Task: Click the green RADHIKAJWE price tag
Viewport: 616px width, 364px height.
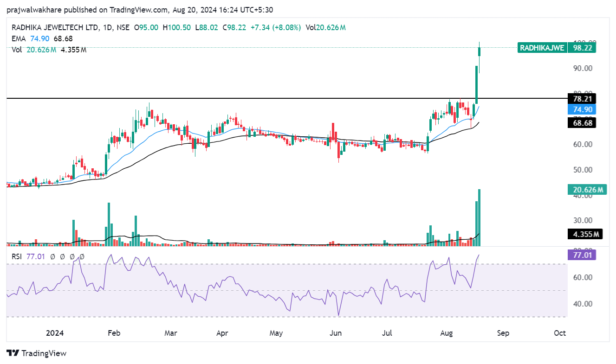Action: [x=542, y=47]
